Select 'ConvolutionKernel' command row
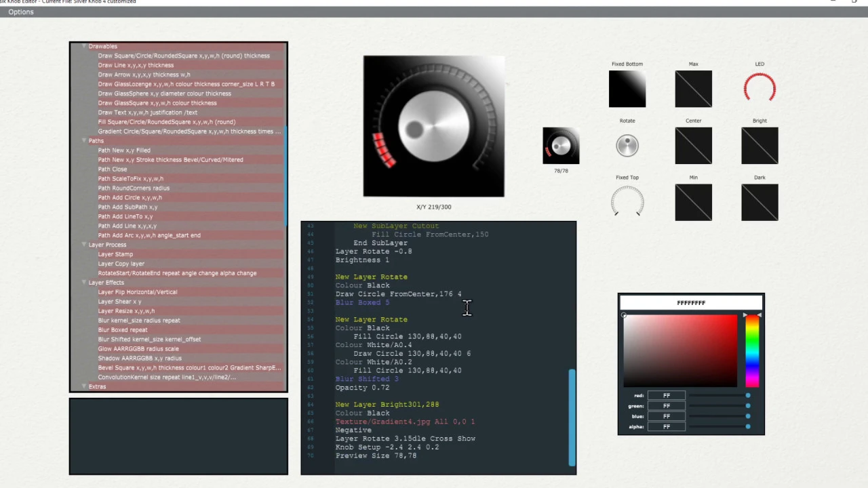This screenshot has height=488, width=868. point(167,378)
